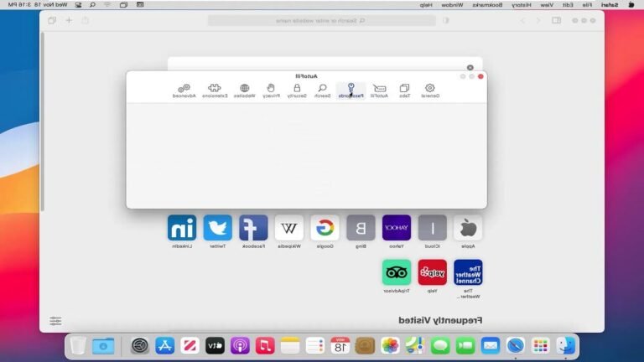Open the Bookmarks menu
This screenshot has height=362, width=644.
pos(487,5)
